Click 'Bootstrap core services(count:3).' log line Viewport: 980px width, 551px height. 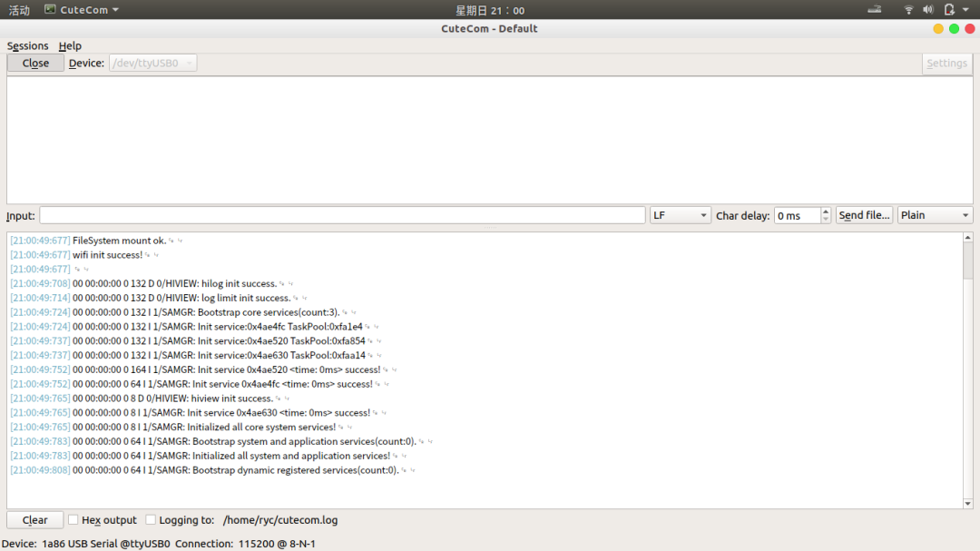[x=269, y=312]
